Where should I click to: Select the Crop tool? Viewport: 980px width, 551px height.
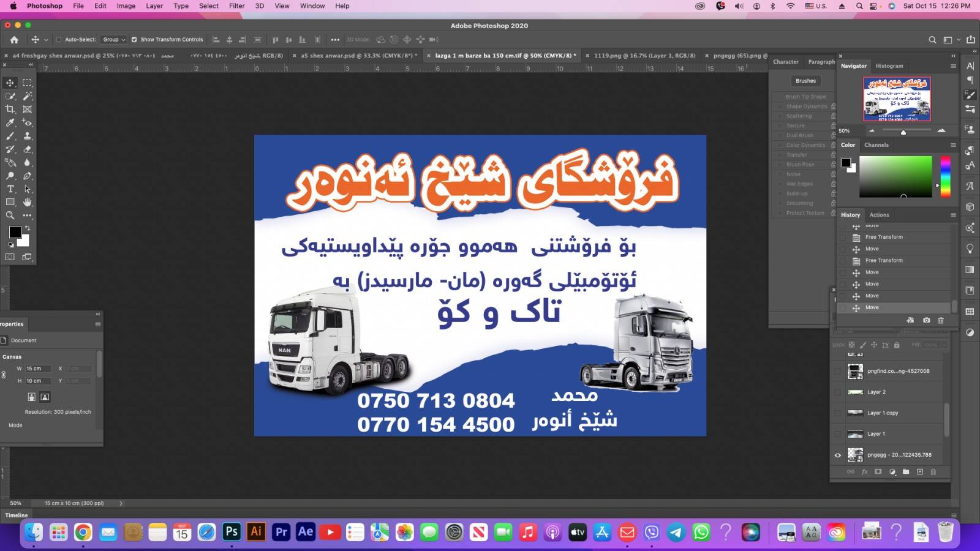(x=10, y=109)
